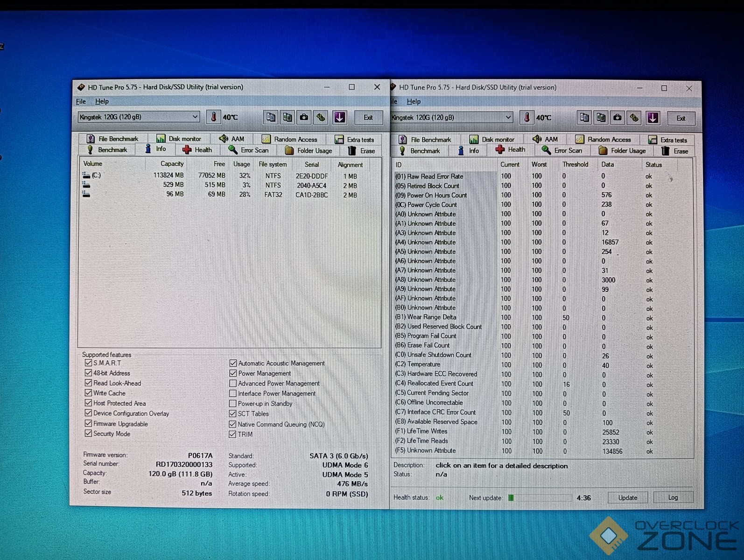The height and width of the screenshot is (560, 744).
Task: Toggle the Write Cache checkbox
Action: pos(88,393)
